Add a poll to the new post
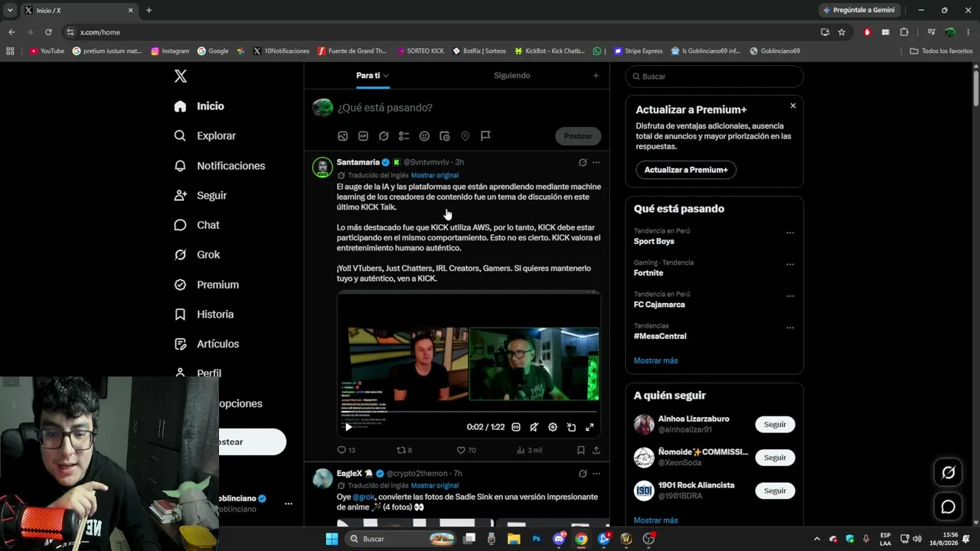The height and width of the screenshot is (551, 980). (403, 136)
